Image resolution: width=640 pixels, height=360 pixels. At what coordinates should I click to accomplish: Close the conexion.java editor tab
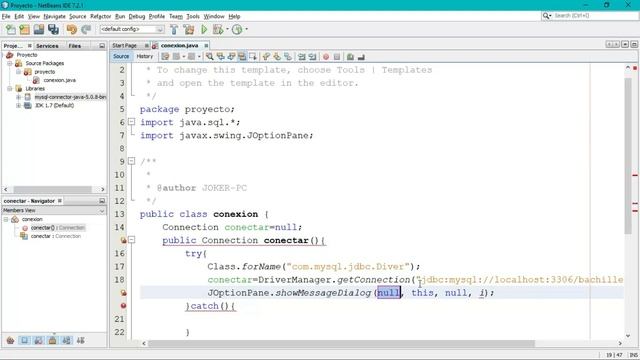(x=207, y=46)
